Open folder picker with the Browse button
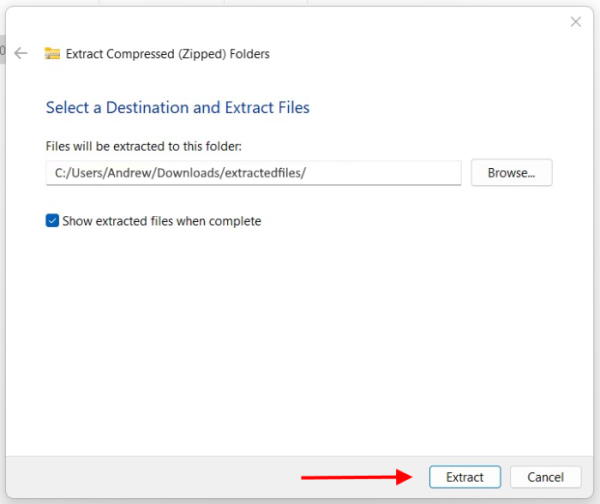The height and width of the screenshot is (504, 600). (512, 173)
